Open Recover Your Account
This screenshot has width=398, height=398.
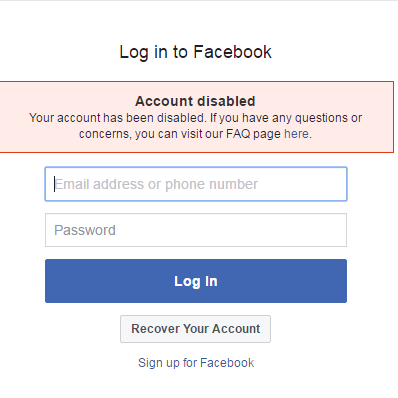tap(195, 329)
